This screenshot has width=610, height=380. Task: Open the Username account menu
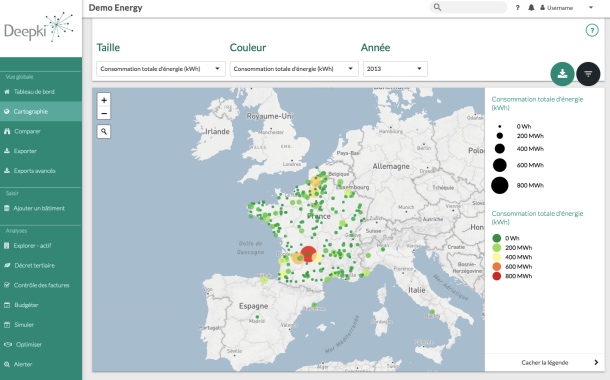coord(566,7)
